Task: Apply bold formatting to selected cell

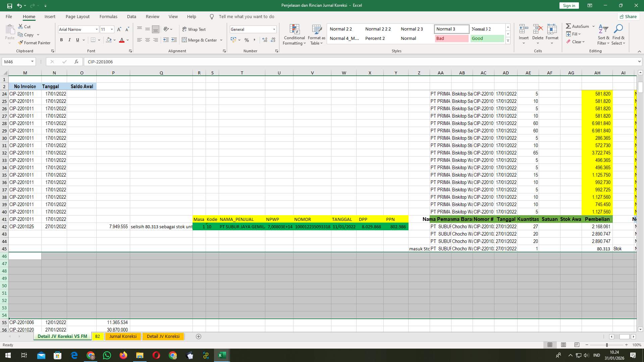Action: click(61, 40)
